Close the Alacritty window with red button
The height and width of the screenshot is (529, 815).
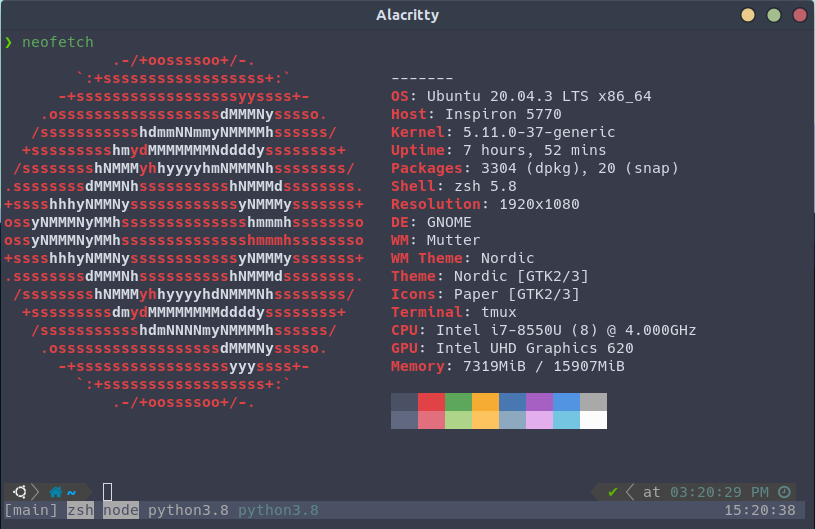tap(800, 15)
